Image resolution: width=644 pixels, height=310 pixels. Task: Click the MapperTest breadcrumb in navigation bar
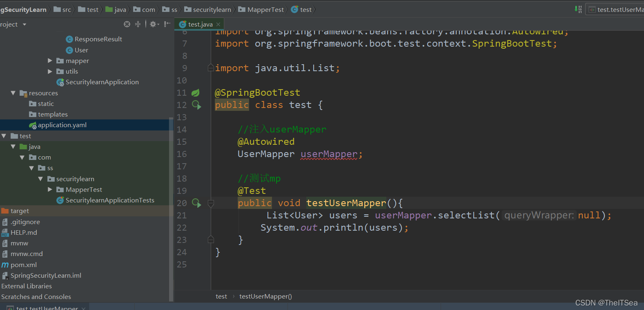[261, 9]
